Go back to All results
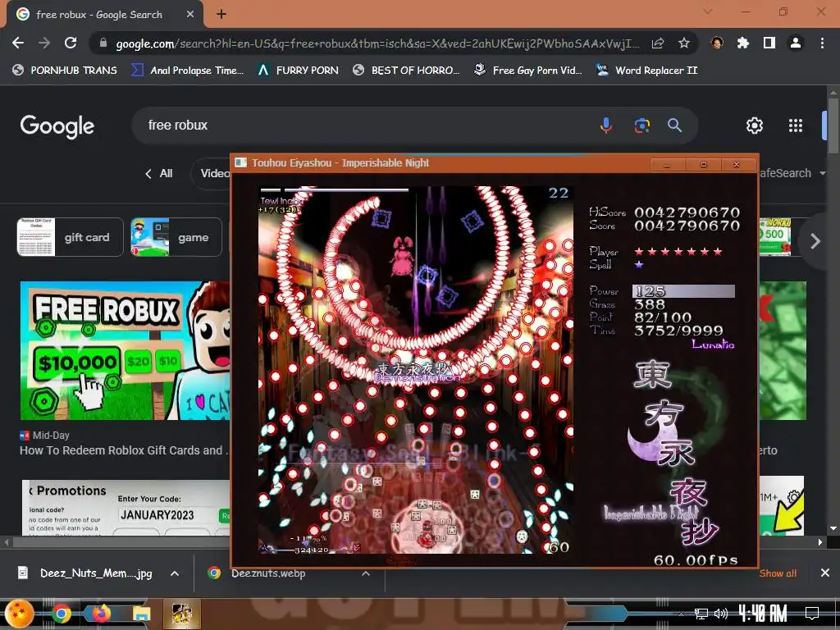 [x=158, y=174]
